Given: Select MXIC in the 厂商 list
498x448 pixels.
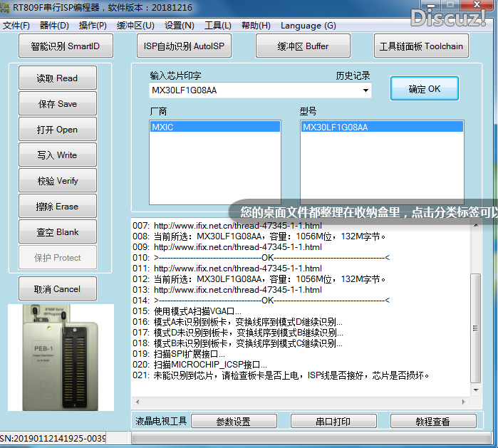Looking at the screenshot, I should click(214, 127).
